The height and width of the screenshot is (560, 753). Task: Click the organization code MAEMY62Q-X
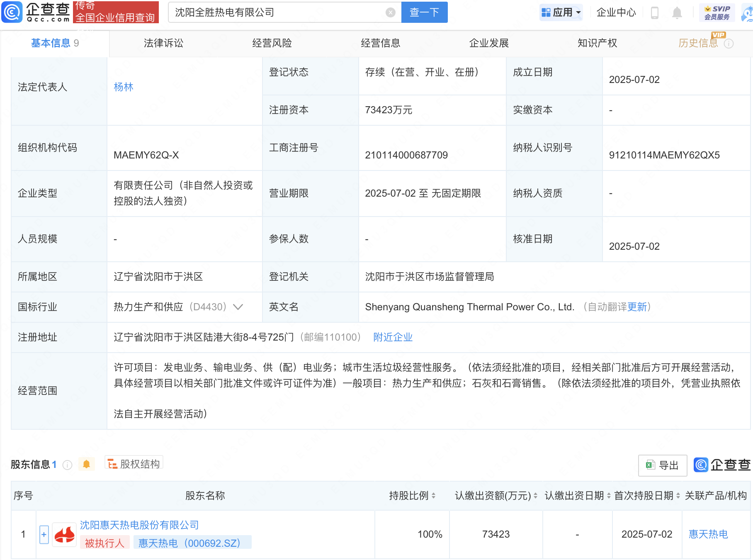pyautogui.click(x=146, y=155)
